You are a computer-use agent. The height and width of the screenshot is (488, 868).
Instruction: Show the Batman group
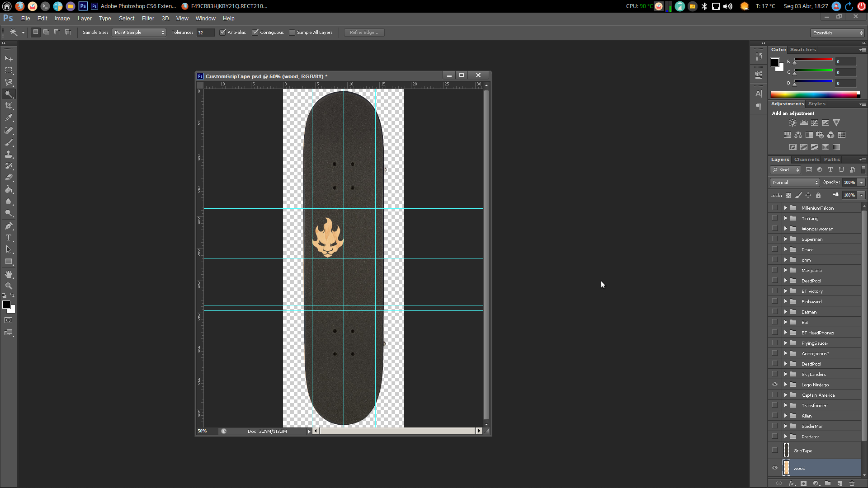[x=775, y=312]
